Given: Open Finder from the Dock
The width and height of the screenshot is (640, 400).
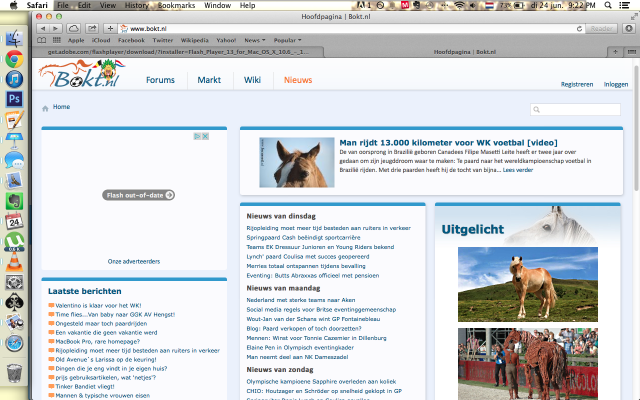Looking at the screenshot, I should pyautogui.click(x=14, y=39).
